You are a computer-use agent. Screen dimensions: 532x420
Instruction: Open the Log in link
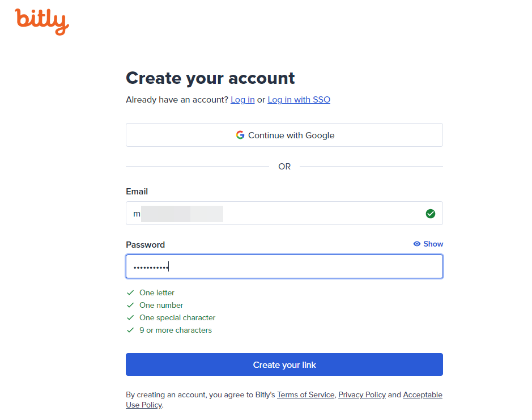tap(242, 100)
